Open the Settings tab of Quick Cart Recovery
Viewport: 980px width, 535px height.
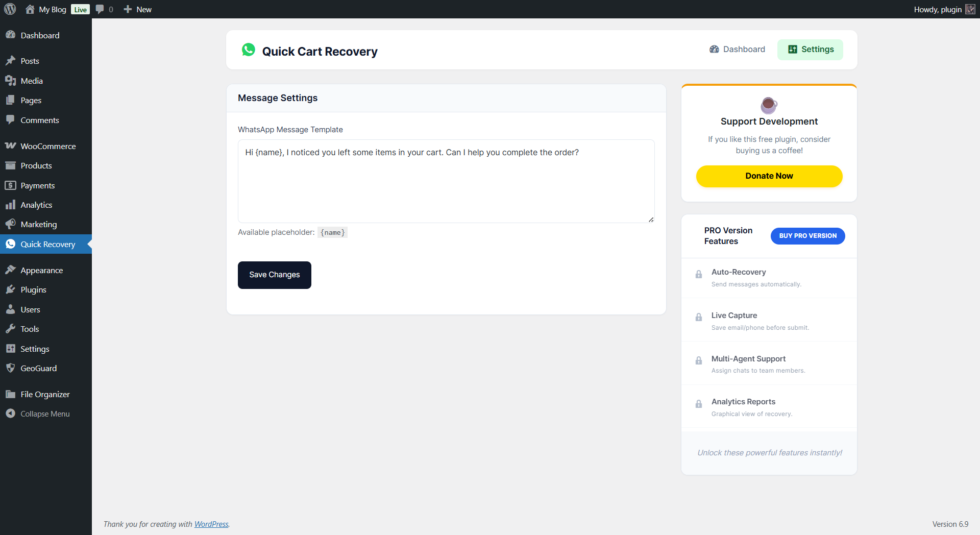pos(810,49)
